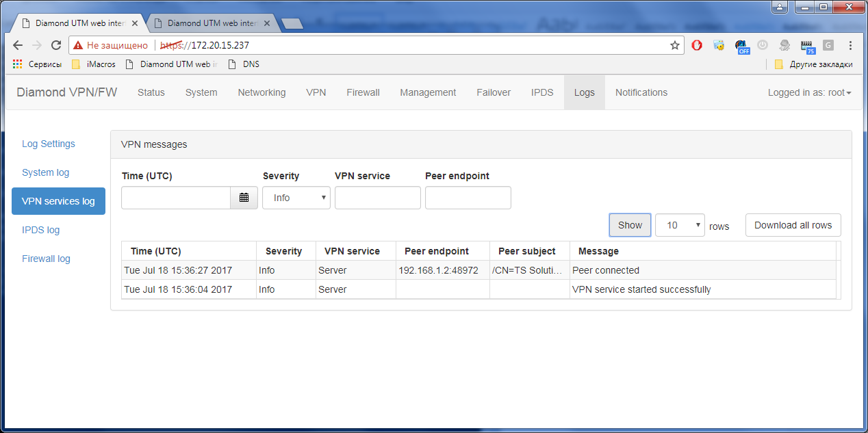Switch to the first Diamond UTM tab
This screenshot has height=433, width=868.
tap(79, 23)
